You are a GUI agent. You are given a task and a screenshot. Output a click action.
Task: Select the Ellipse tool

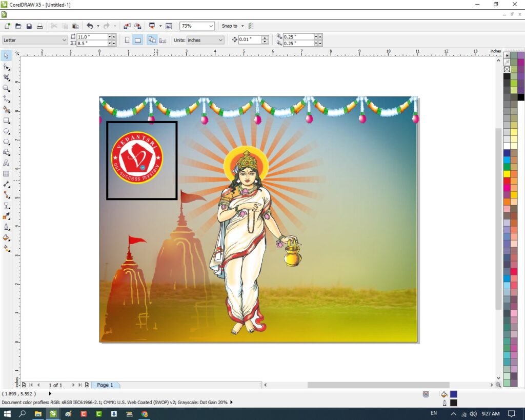click(6, 131)
